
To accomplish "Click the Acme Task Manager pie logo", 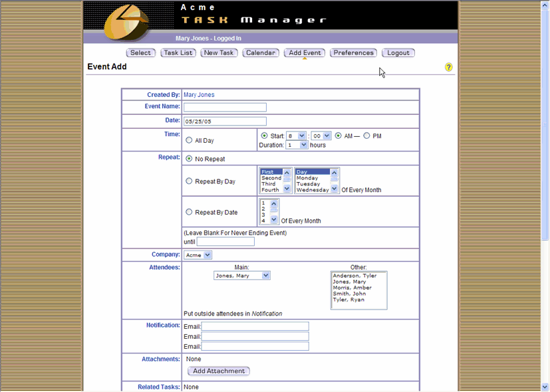I will [x=126, y=23].
